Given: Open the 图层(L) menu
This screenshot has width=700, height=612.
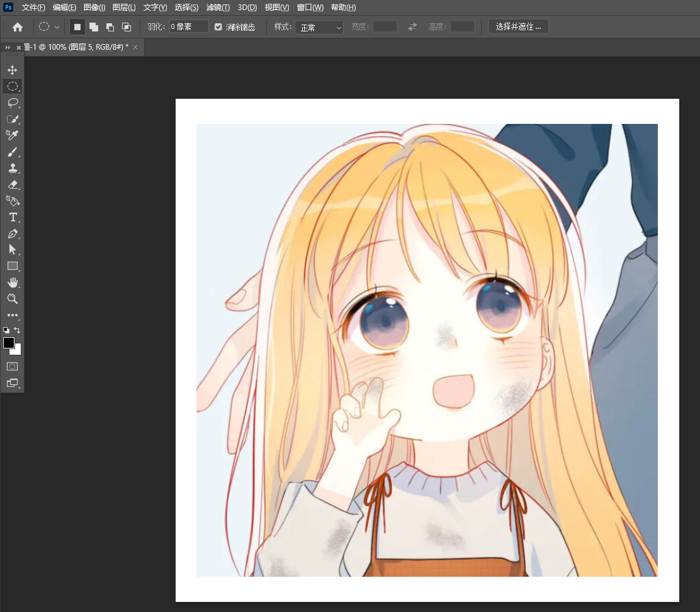Looking at the screenshot, I should click(123, 8).
